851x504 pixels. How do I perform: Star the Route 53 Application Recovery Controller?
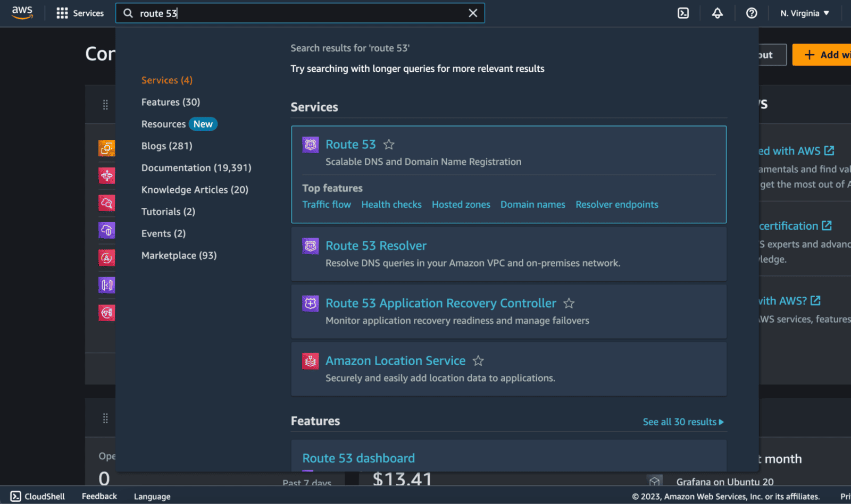pyautogui.click(x=569, y=304)
